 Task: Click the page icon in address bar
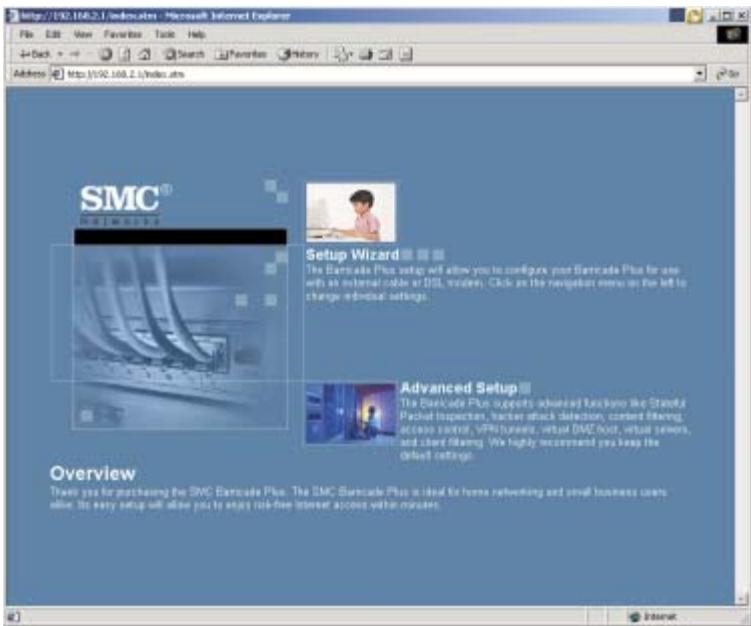57,74
